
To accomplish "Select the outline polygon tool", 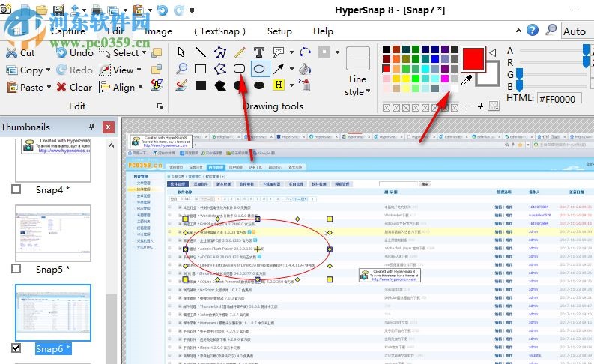I will click(x=219, y=69).
